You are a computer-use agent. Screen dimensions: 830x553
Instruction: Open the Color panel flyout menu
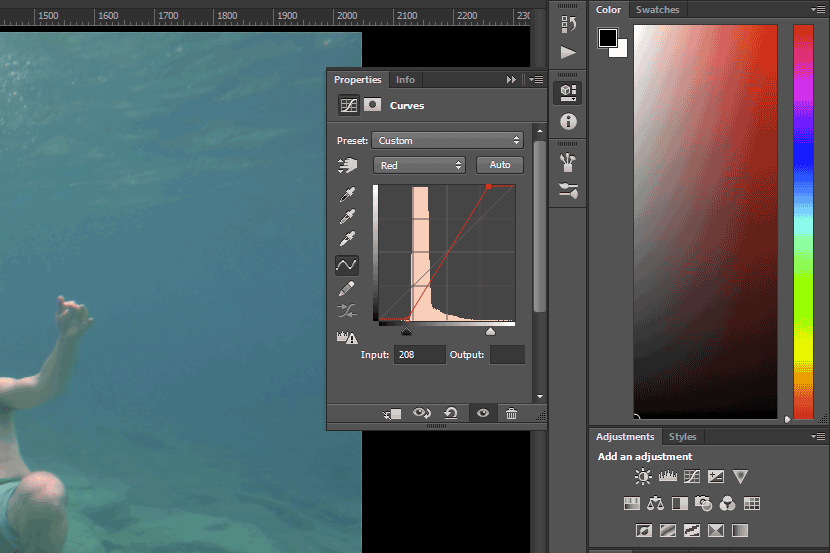click(x=818, y=9)
